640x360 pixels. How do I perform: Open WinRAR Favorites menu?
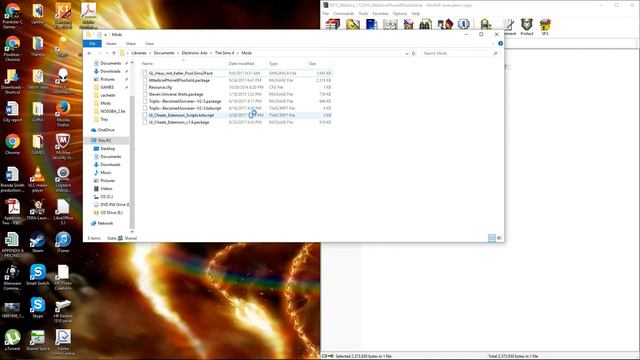point(380,13)
